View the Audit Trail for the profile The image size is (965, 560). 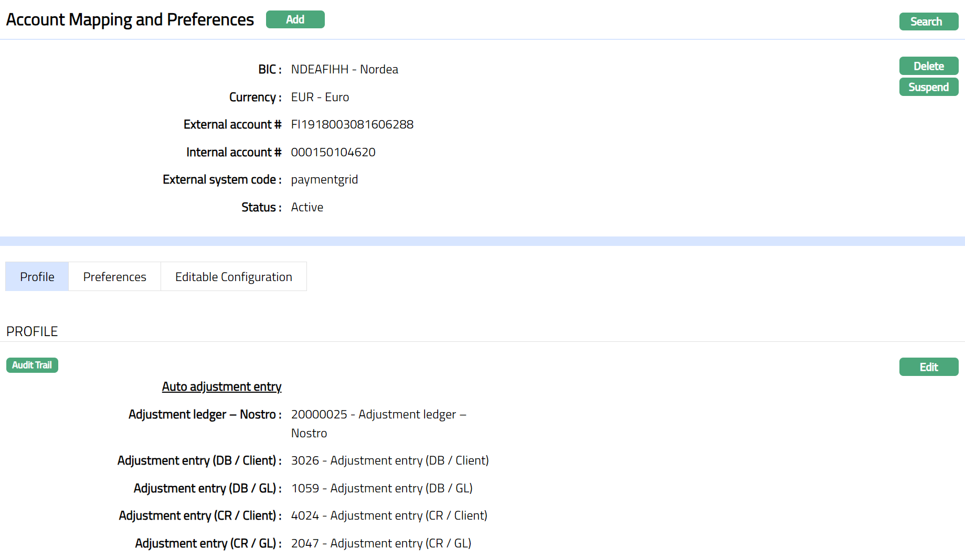coord(32,365)
